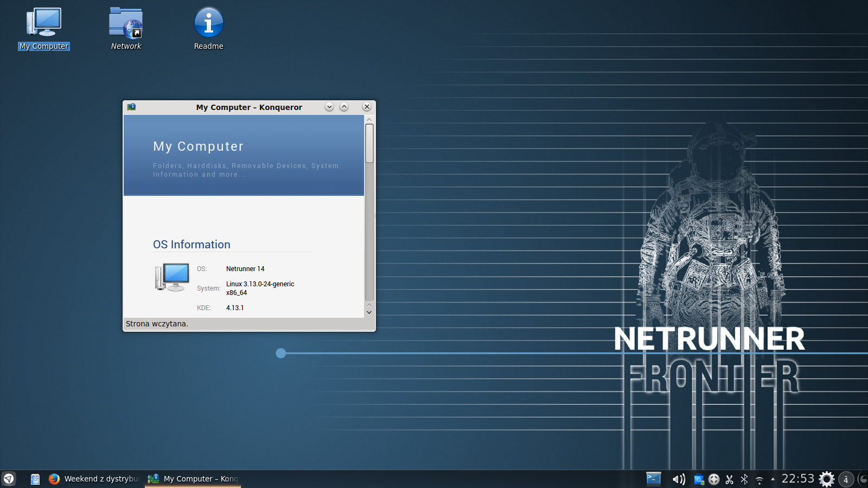Click the 'OS Information' heading

pos(192,245)
